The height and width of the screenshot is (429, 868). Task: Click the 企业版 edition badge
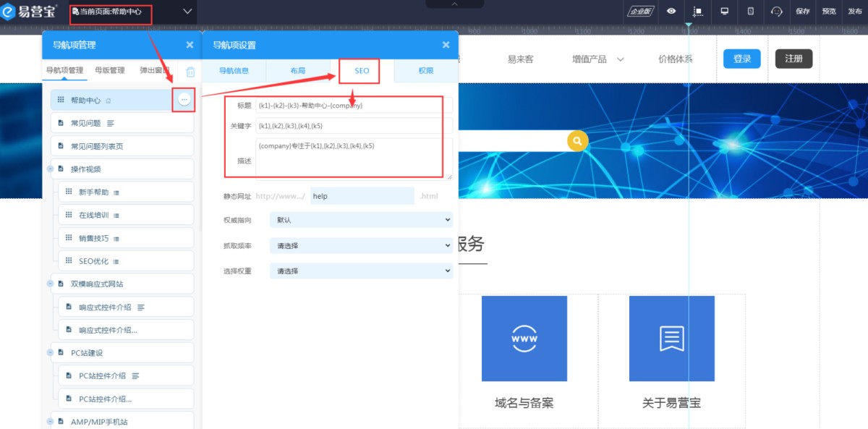click(x=641, y=12)
